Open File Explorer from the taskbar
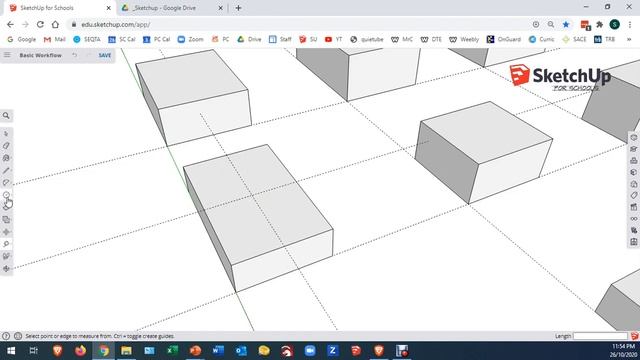This screenshot has width=640, height=360. coord(127,351)
